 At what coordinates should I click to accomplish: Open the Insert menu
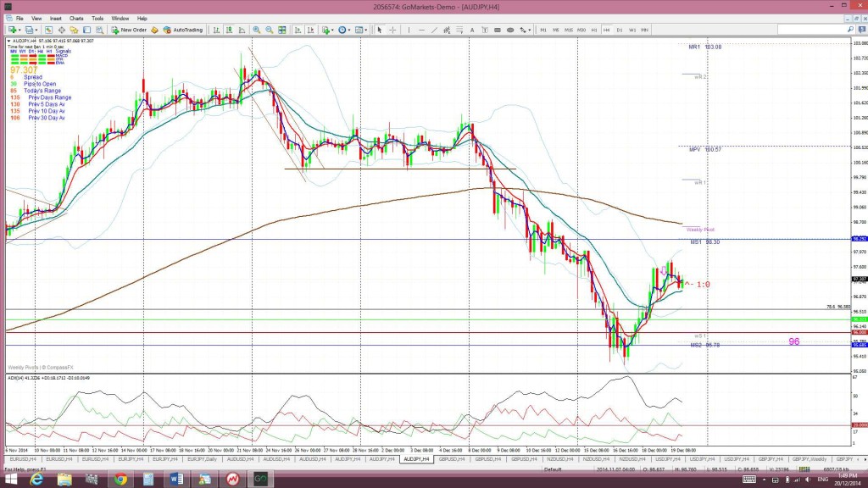56,19
